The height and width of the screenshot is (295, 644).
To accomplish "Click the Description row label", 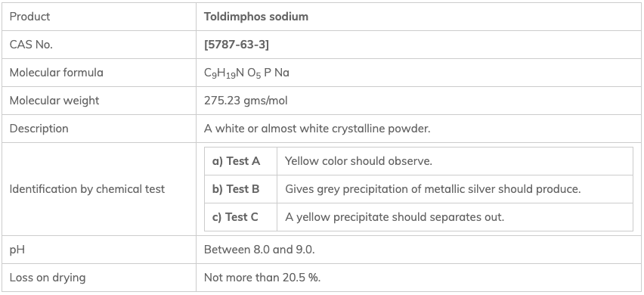I will point(39,129).
